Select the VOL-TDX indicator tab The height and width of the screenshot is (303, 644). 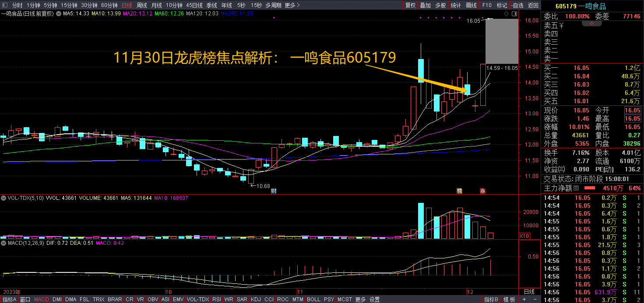pos(198,300)
